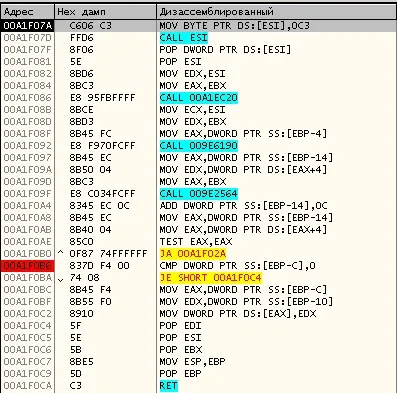Click hex bytes 8BE5

click(x=81, y=362)
